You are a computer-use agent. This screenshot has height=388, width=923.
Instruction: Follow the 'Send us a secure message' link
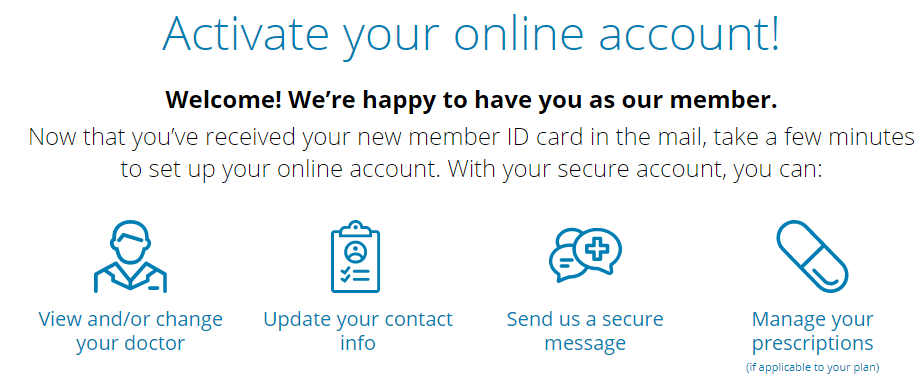click(x=585, y=331)
